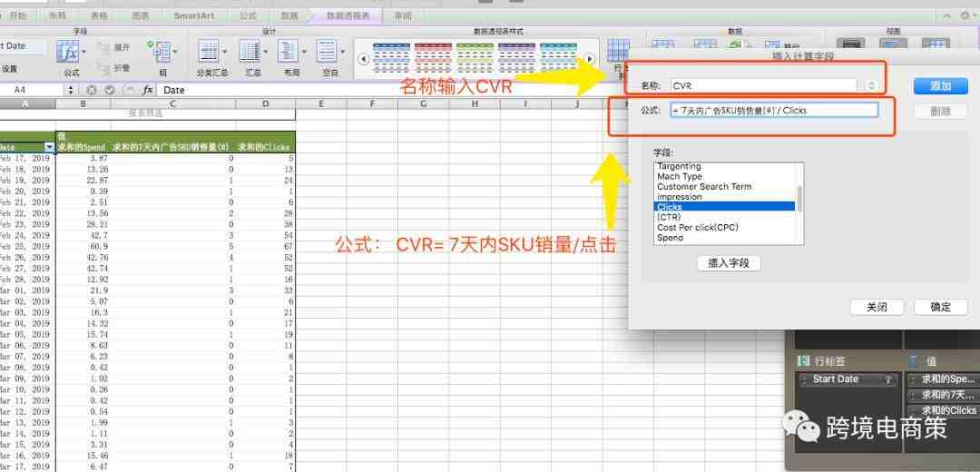This screenshot has width=980, height=472.
Task: Open the name box A4 stepper
Action: click(70, 90)
